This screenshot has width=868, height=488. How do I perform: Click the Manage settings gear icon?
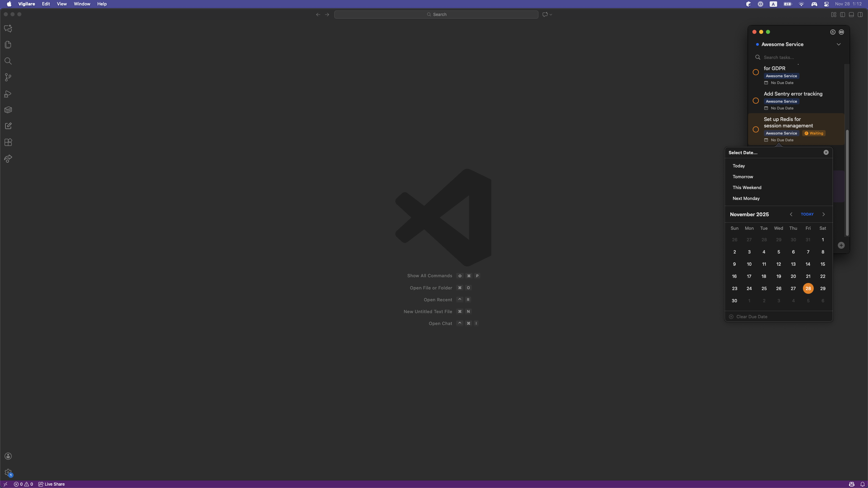[x=8, y=472]
